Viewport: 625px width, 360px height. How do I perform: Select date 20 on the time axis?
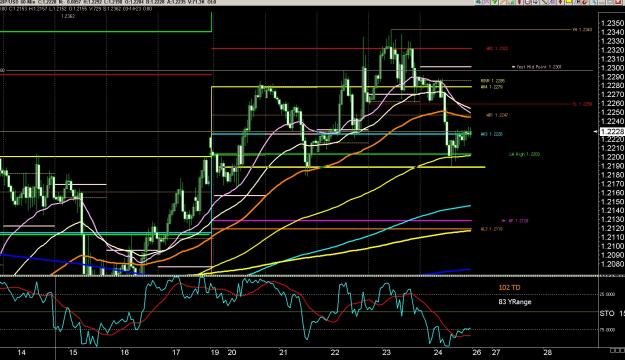click(x=232, y=352)
